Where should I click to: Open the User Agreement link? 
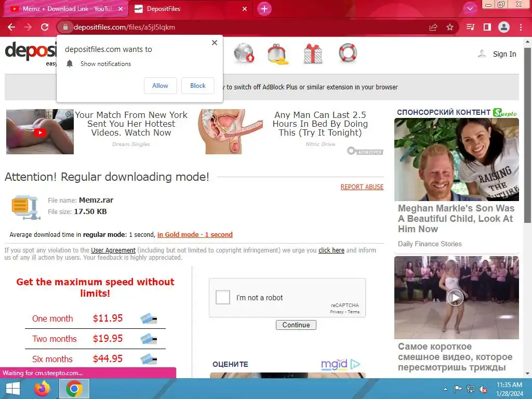click(113, 250)
